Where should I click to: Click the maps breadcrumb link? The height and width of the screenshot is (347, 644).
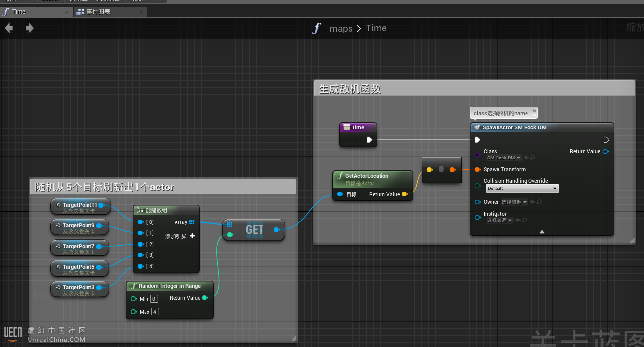[341, 28]
